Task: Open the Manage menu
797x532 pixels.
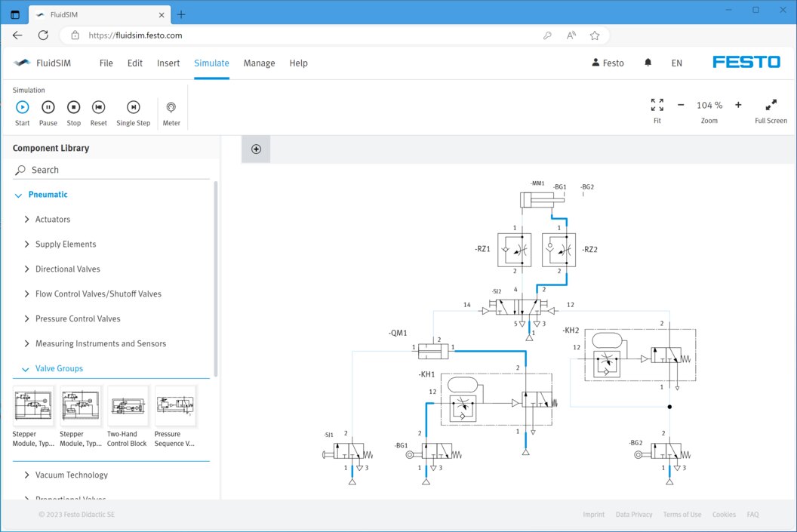Action: tap(259, 63)
